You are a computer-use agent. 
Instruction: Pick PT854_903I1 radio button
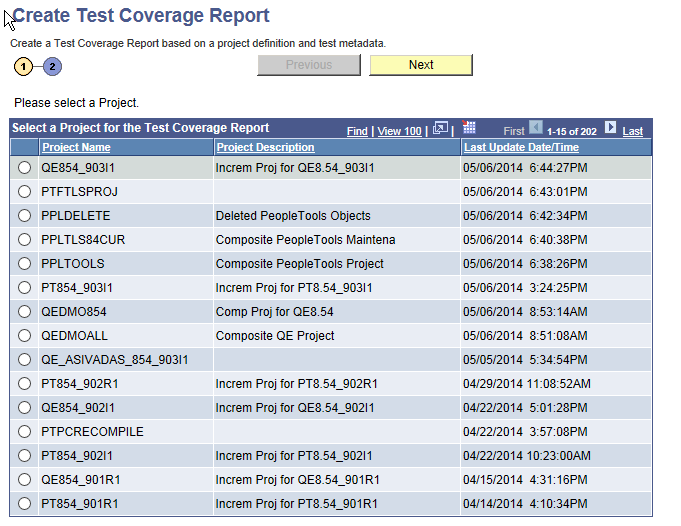pyautogui.click(x=24, y=288)
